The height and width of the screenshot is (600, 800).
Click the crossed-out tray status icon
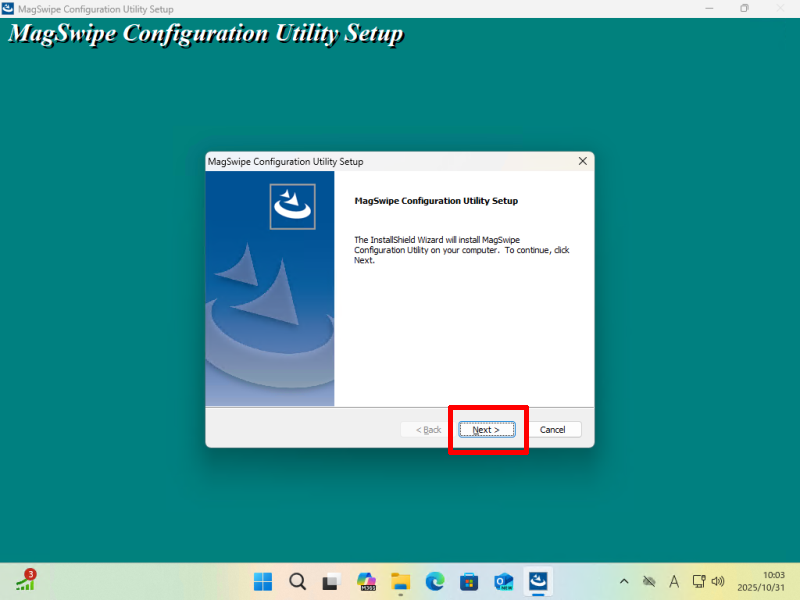649,581
